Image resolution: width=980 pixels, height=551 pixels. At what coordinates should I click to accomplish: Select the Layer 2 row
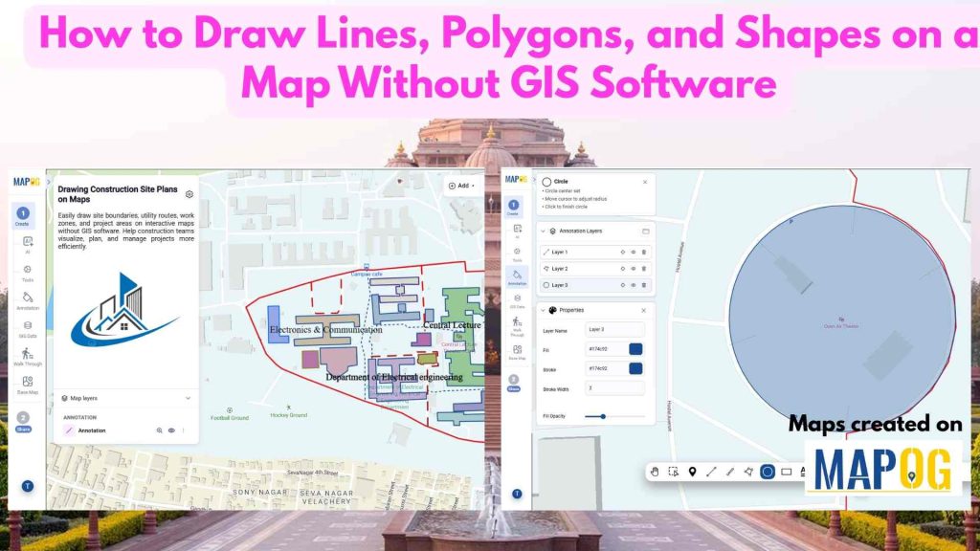[x=595, y=269]
